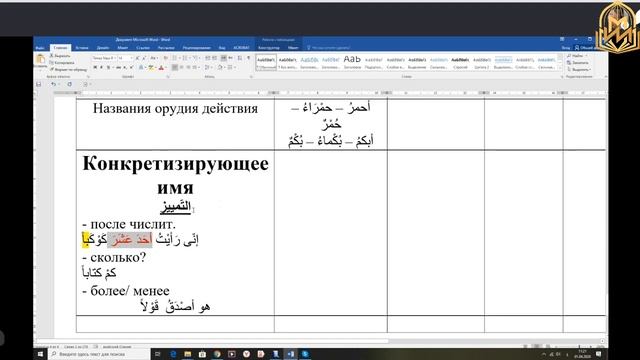This screenshot has width=640, height=360.
Task: Click the sort icon in paragraph group
Action: (x=240, y=58)
